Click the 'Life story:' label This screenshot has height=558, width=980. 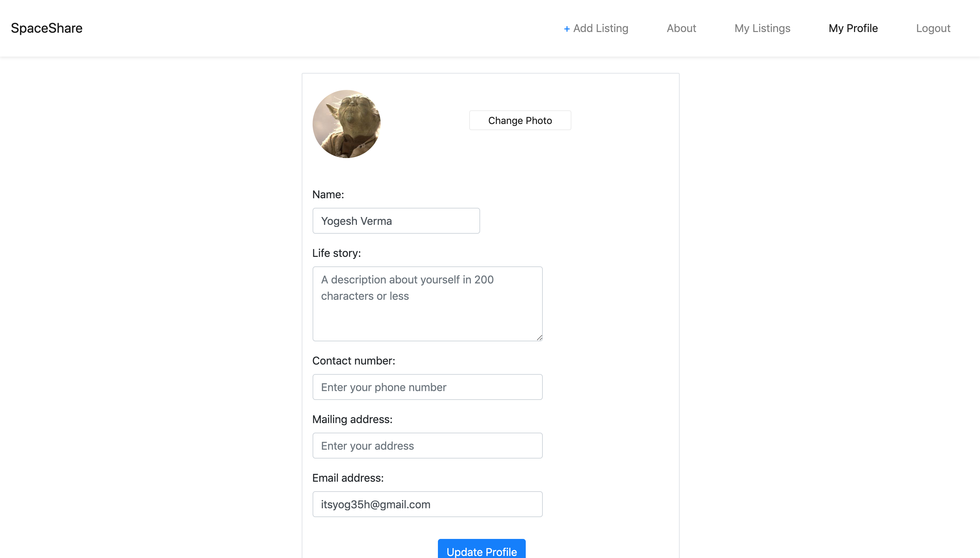(x=336, y=253)
